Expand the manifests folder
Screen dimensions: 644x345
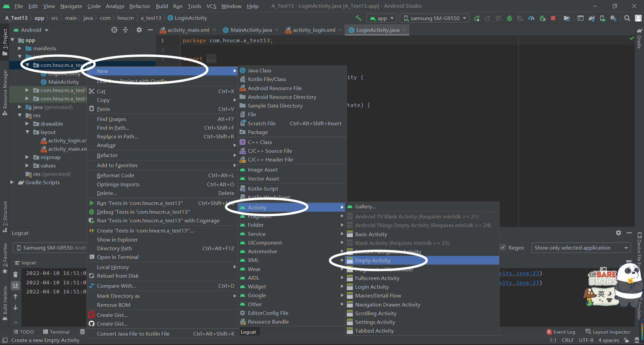pos(20,48)
